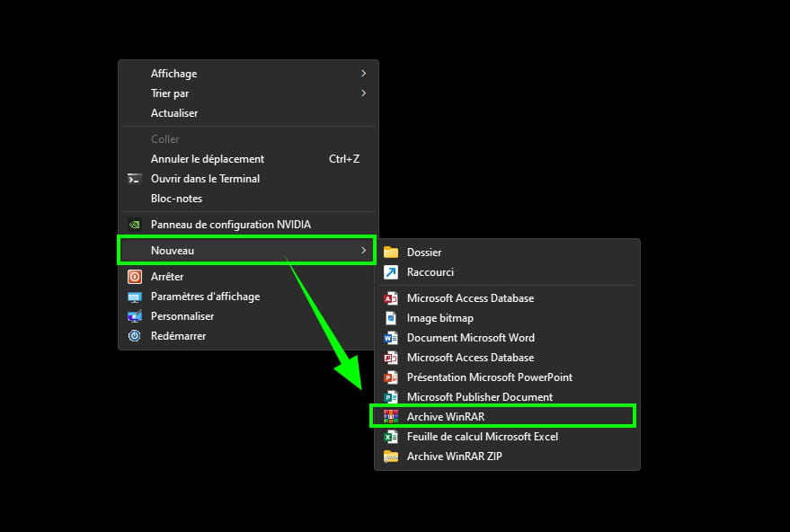Open the Affichage submenu
The height and width of the screenshot is (532, 790).
(x=248, y=74)
